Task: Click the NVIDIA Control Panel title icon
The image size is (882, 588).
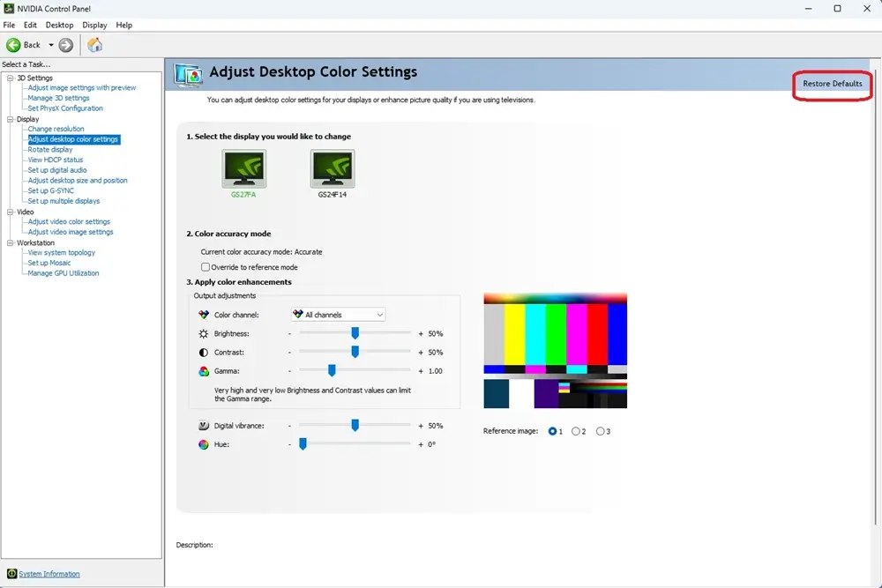Action: (x=9, y=9)
